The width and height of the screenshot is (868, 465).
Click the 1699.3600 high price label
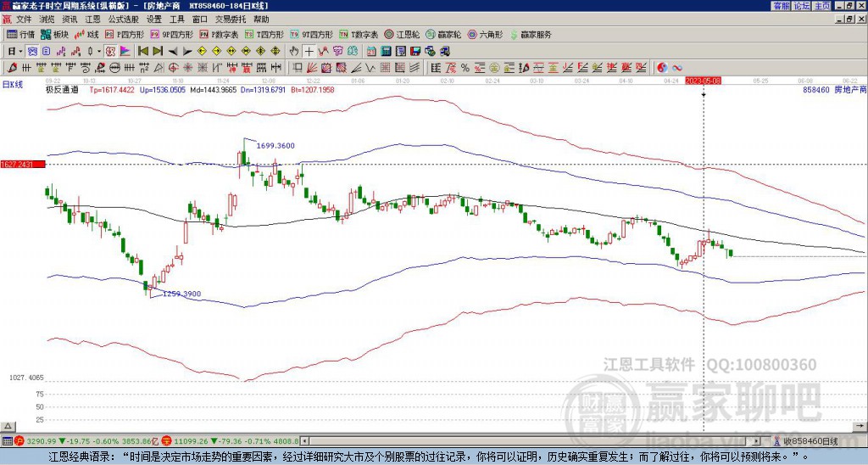[x=275, y=146]
